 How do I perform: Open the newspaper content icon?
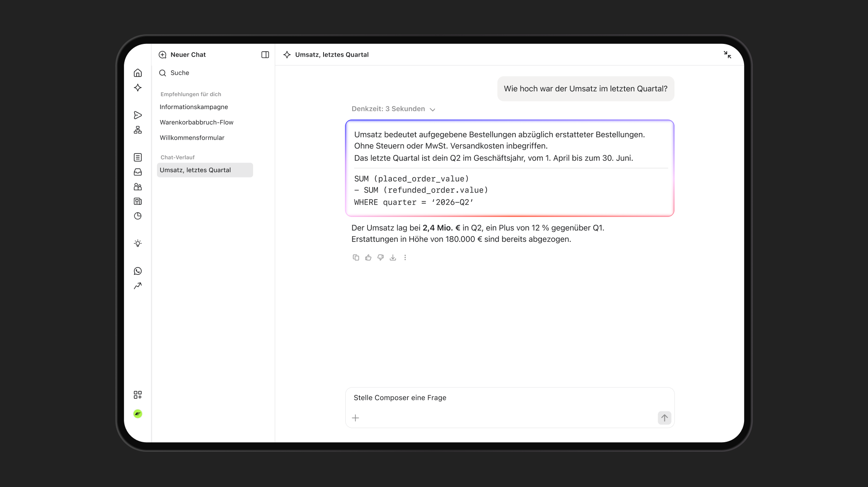click(138, 201)
